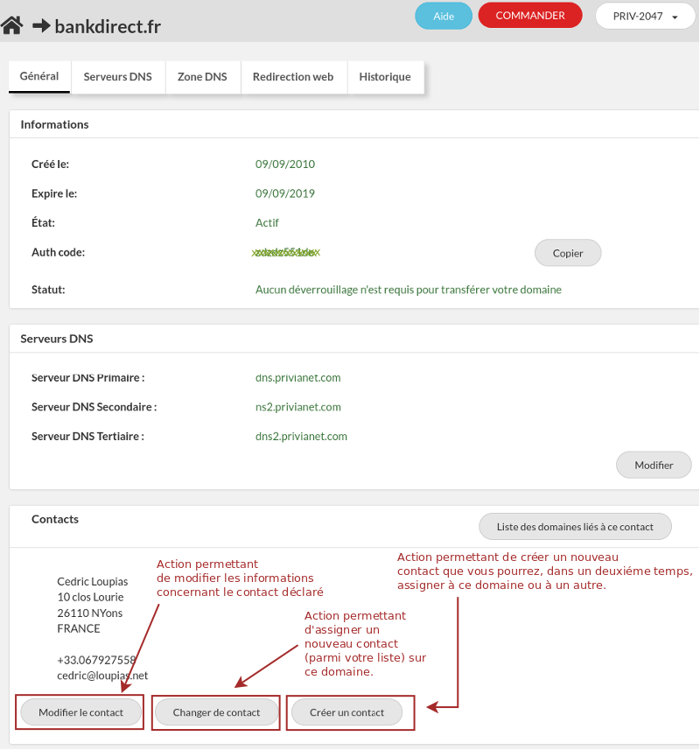This screenshot has width=700, height=750.
Task: Click the expiry date 09/09/2019
Action: point(285,193)
